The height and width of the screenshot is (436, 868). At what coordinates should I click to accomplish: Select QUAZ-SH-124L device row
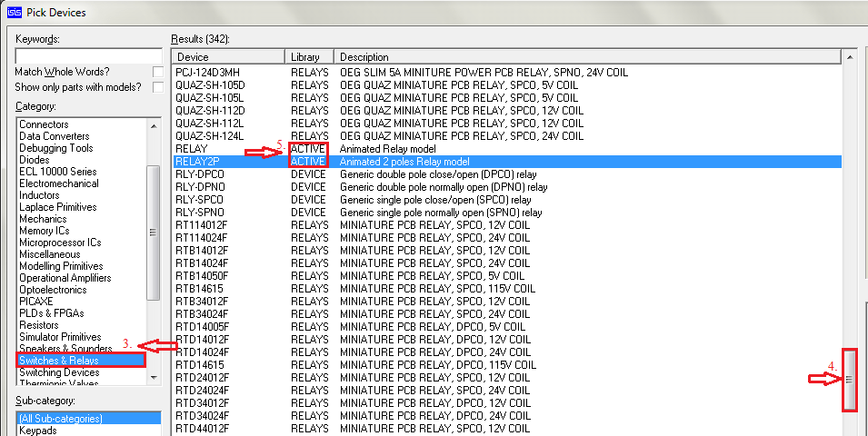pyautogui.click(x=506, y=136)
